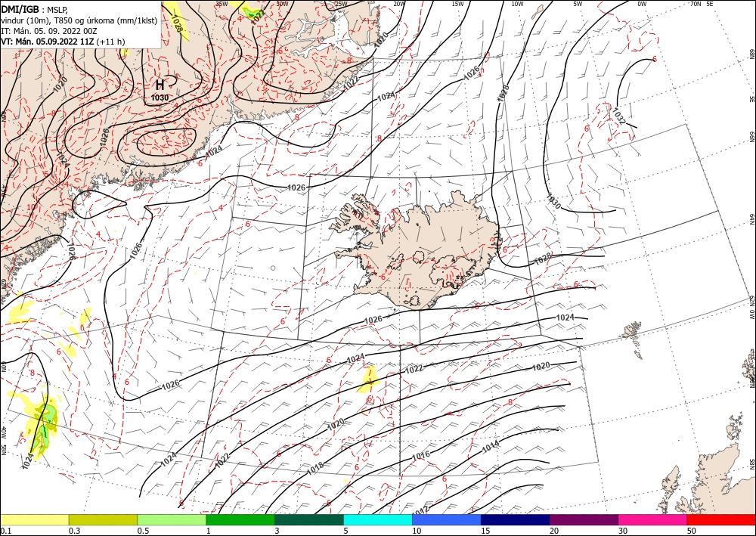The width and height of the screenshot is (756, 536).
Task: Pick the cyan 5–10 legend color segment
Action: point(378,519)
